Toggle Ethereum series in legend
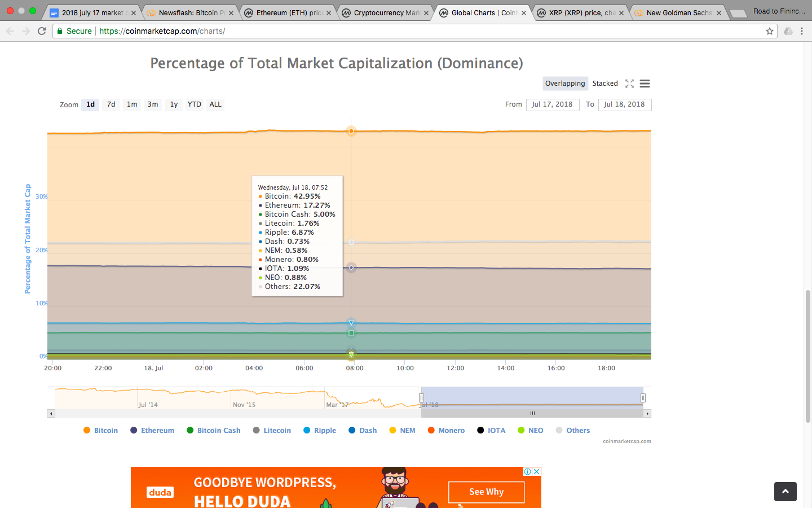The width and height of the screenshot is (812, 508). 152,430
